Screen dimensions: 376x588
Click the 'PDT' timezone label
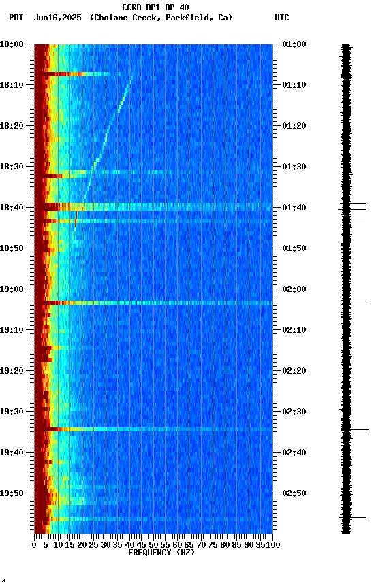[x=16, y=18]
